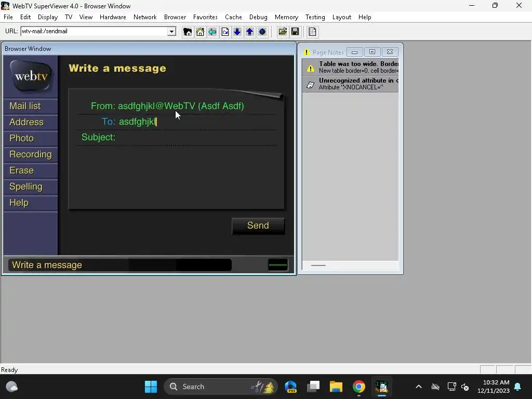Open Task View in the taskbar
Screen dimensions: 532x399
[313, 387]
